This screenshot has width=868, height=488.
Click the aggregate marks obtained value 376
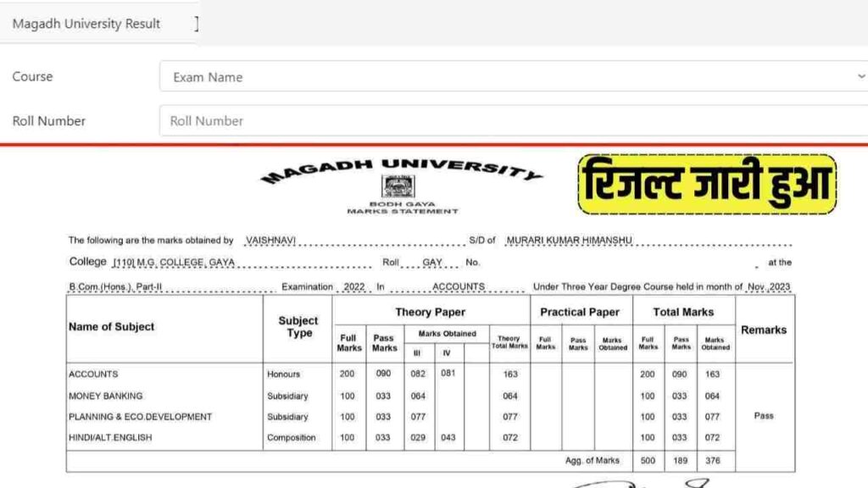713,461
